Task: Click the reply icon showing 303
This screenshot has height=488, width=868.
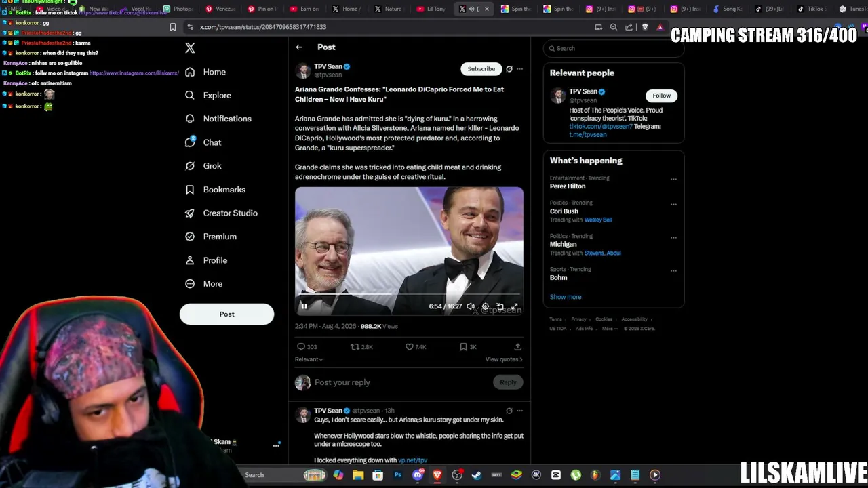Action: (307, 347)
